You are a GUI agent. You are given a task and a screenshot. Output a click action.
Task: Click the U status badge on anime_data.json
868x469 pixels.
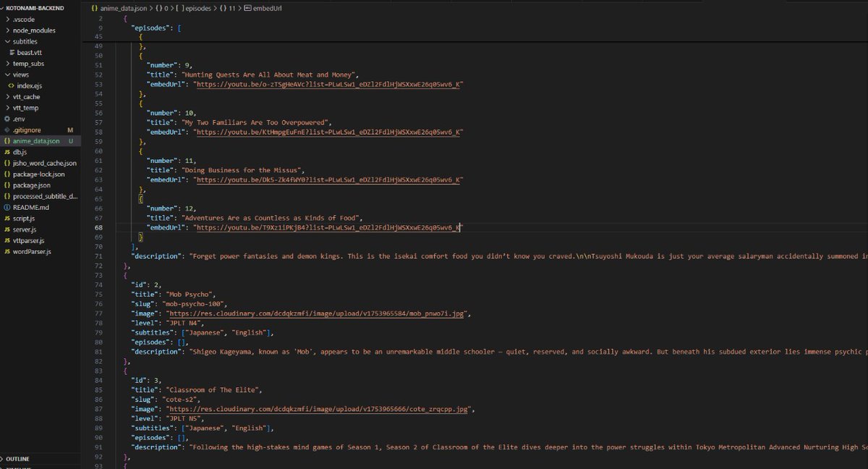[70, 141]
